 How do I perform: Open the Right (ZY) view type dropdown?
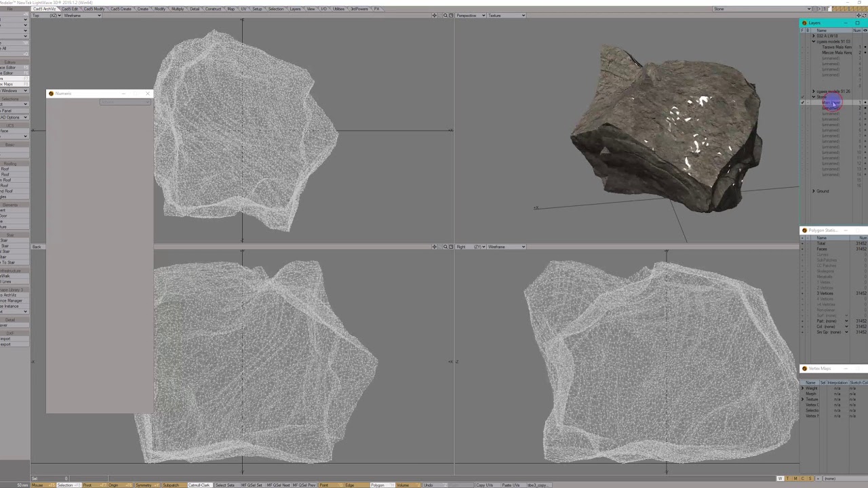(x=471, y=247)
